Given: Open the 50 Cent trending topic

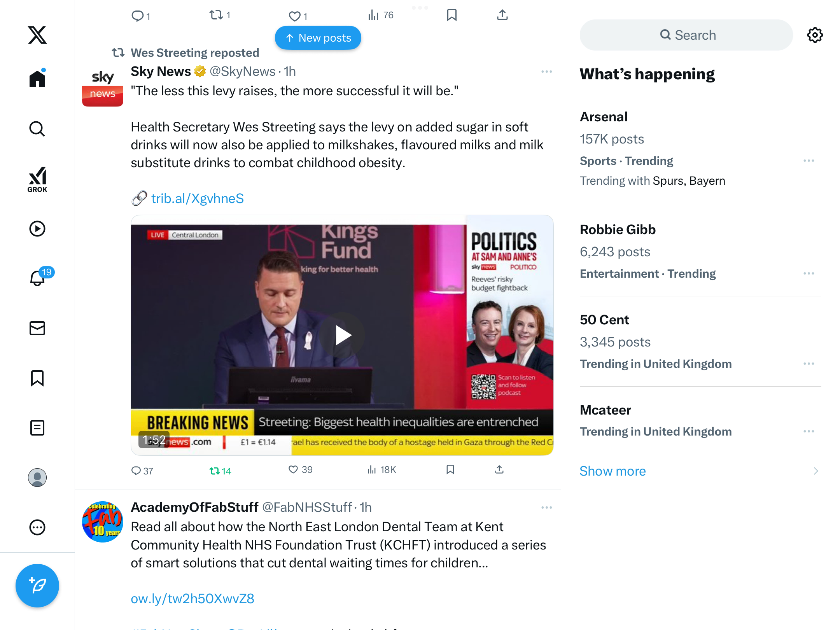Looking at the screenshot, I should (x=604, y=320).
